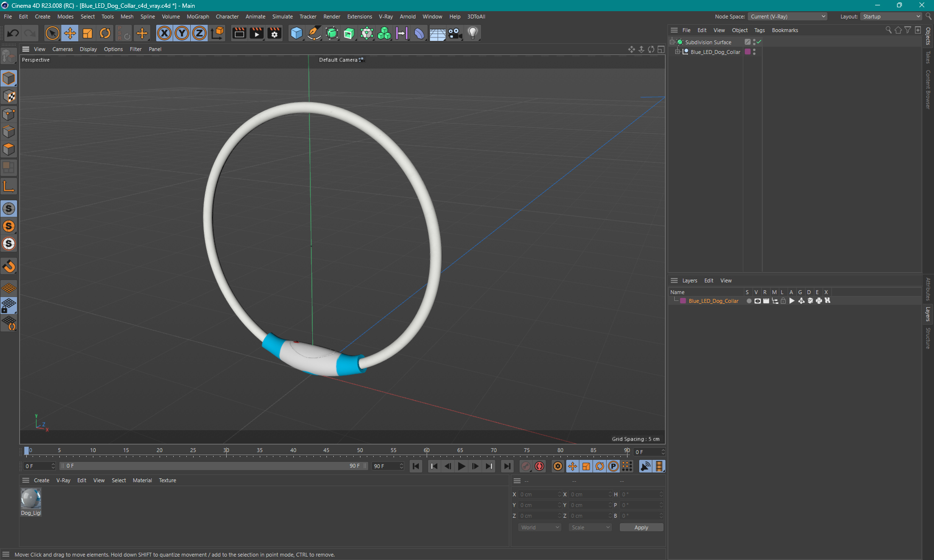Click layer color swatch in Layers panel
934x560 pixels.
tap(683, 301)
